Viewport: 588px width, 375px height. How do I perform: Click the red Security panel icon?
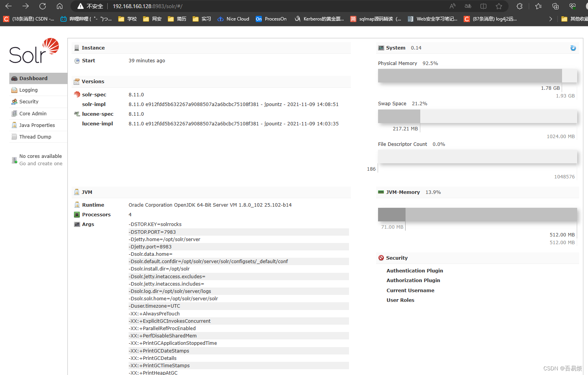tap(381, 258)
